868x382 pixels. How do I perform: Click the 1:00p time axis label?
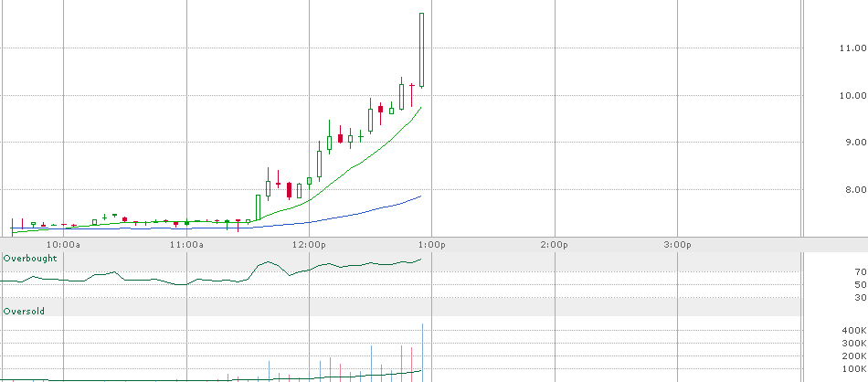point(432,244)
